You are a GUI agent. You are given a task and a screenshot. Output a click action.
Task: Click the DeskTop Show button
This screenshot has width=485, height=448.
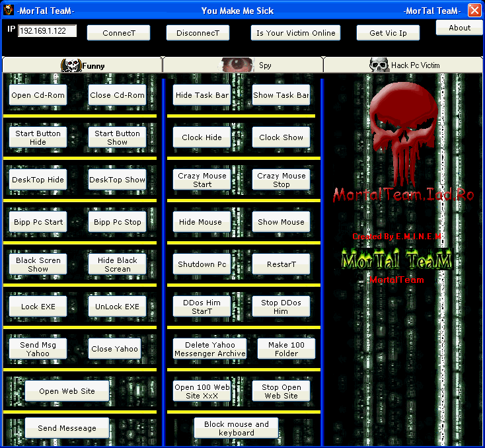[x=117, y=180]
